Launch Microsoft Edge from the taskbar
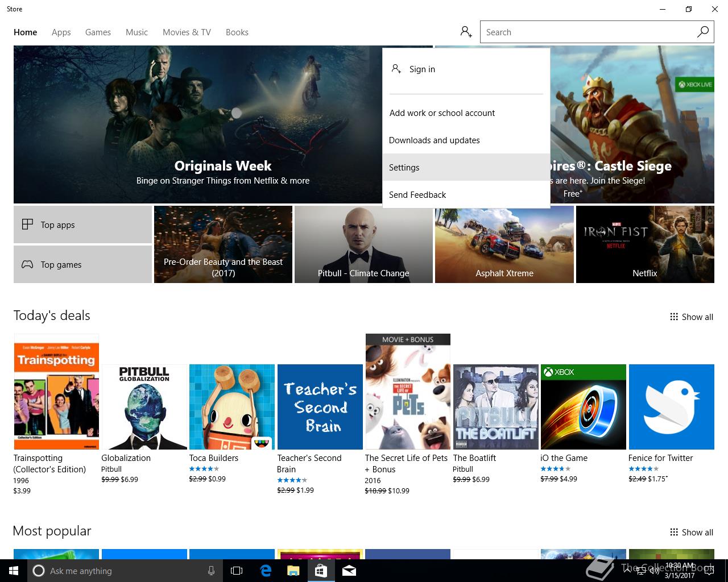Image resolution: width=728 pixels, height=582 pixels. coord(266,571)
